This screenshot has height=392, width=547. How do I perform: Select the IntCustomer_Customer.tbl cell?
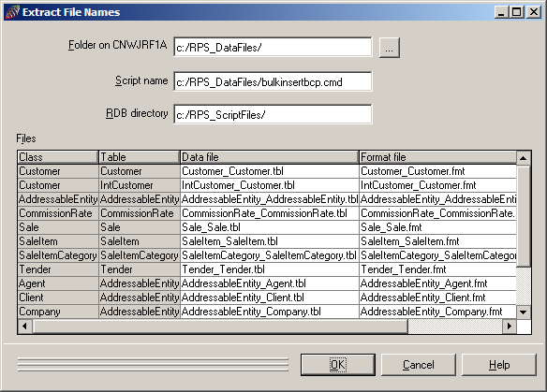[270, 185]
